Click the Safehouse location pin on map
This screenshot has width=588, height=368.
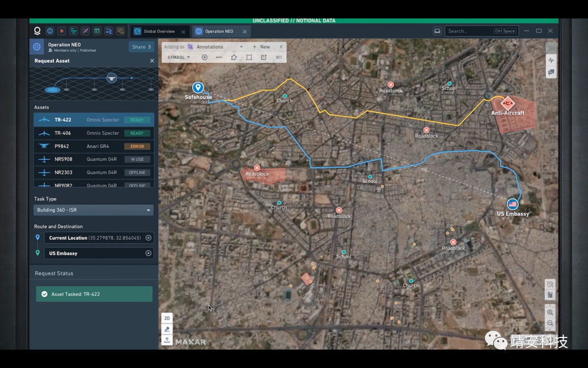pyautogui.click(x=198, y=88)
